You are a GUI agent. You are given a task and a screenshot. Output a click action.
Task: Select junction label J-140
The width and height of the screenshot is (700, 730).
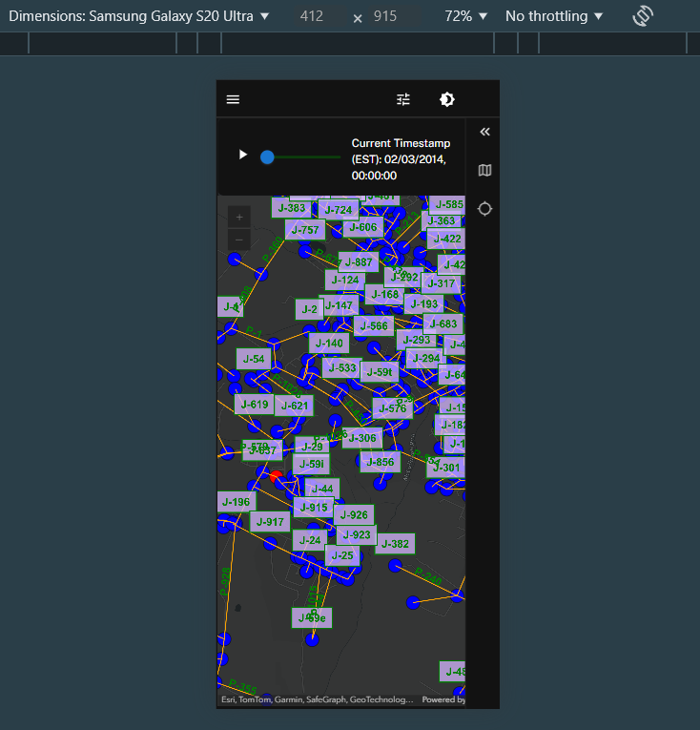pos(329,344)
